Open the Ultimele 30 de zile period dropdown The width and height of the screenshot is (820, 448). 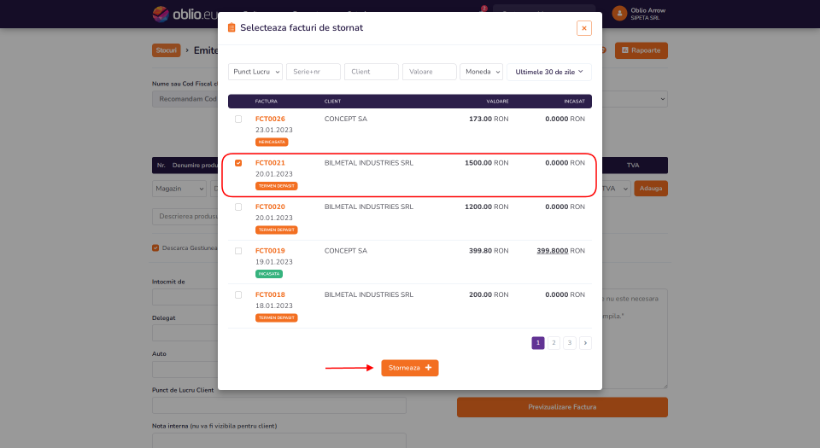pyautogui.click(x=549, y=72)
